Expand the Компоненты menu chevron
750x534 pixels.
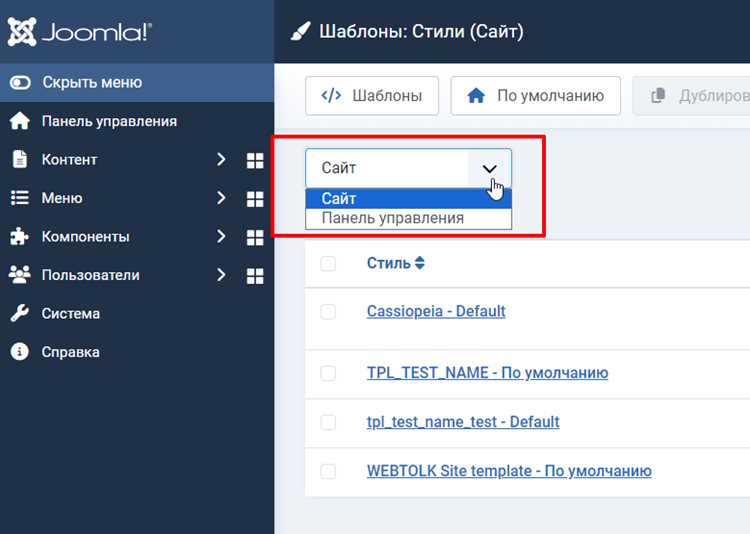pyautogui.click(x=221, y=236)
